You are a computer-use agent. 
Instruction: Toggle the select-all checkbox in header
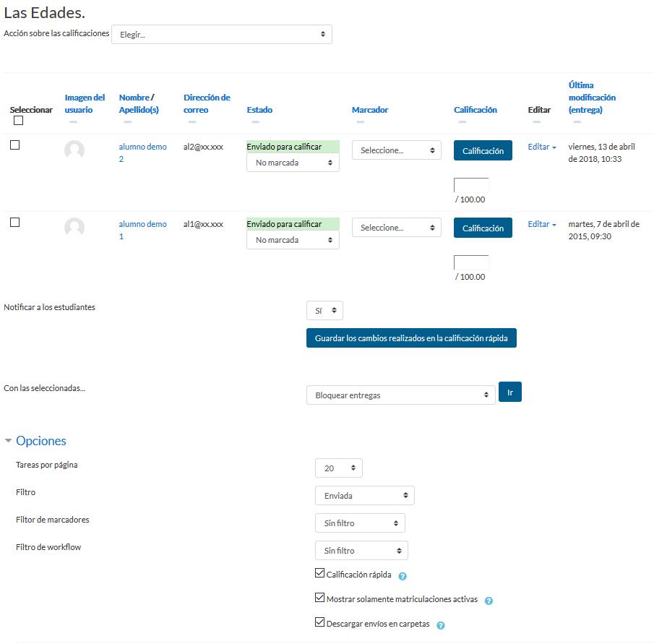[x=18, y=121]
